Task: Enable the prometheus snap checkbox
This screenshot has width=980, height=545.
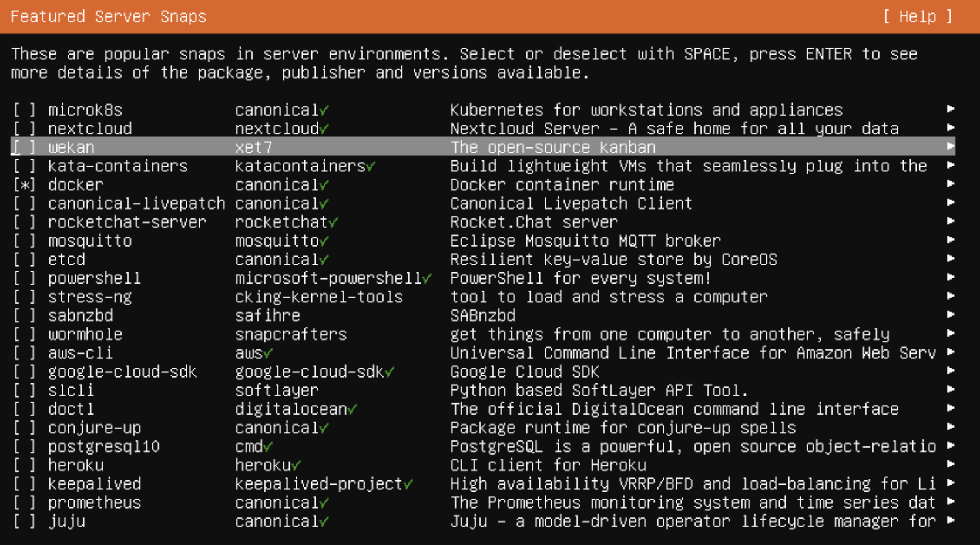Action: pos(25,503)
